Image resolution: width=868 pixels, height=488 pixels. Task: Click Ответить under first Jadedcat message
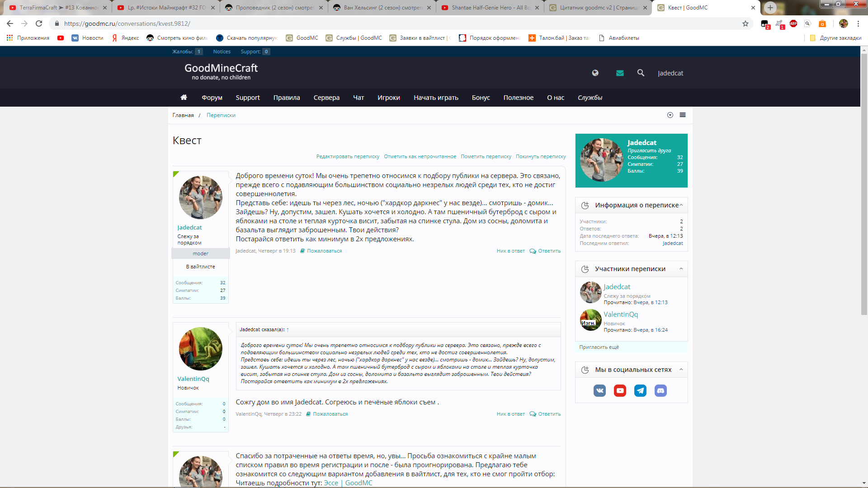549,251
